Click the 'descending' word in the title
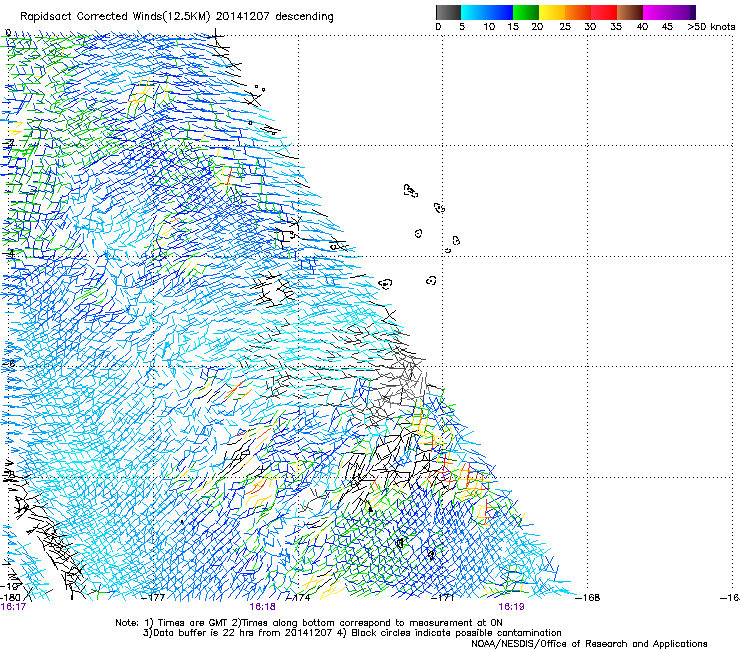The height and width of the screenshot is (650, 740). [x=304, y=17]
